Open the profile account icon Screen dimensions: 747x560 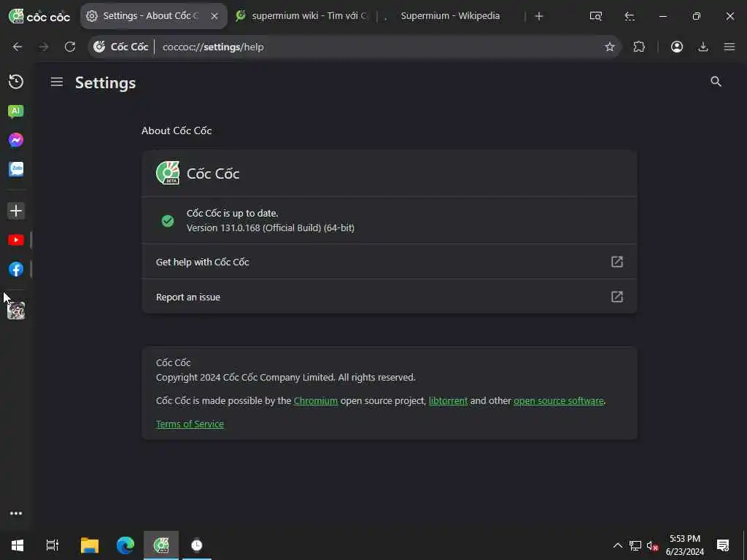[676, 47]
